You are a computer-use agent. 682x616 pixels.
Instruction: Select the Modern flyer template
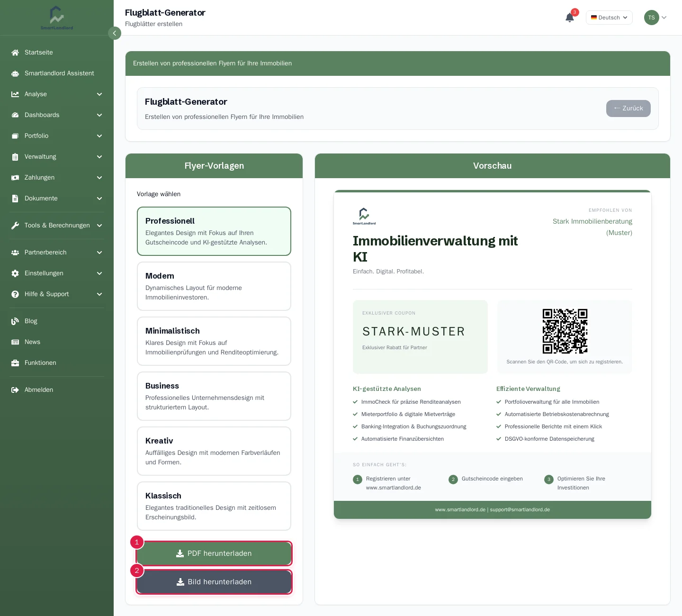(x=214, y=286)
